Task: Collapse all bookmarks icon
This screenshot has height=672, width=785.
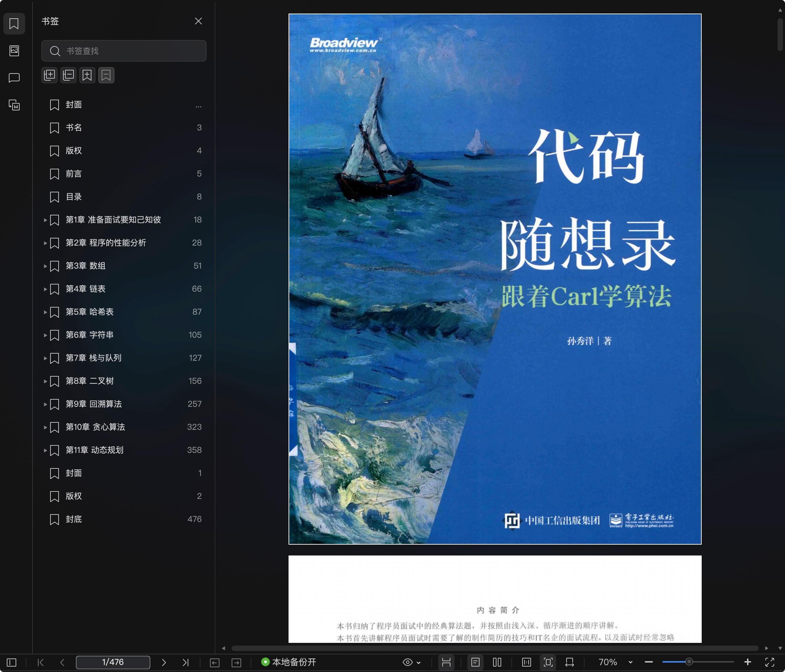Action: point(68,75)
